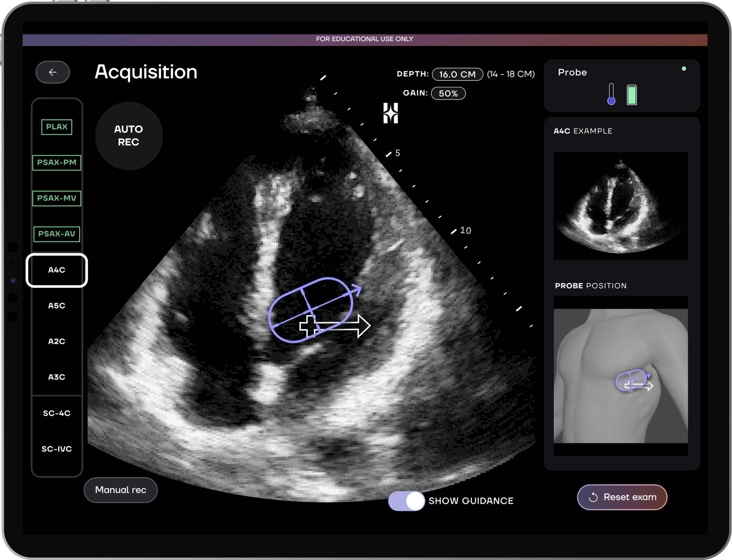Click the green probe connection status dot

coord(684,69)
